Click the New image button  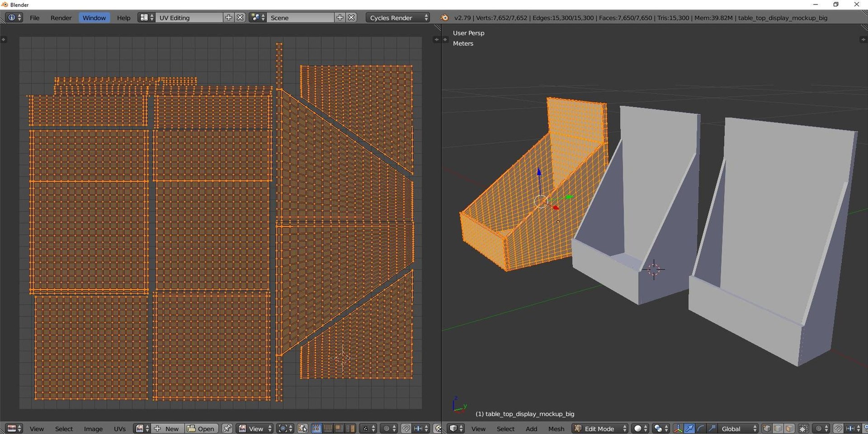click(167, 429)
